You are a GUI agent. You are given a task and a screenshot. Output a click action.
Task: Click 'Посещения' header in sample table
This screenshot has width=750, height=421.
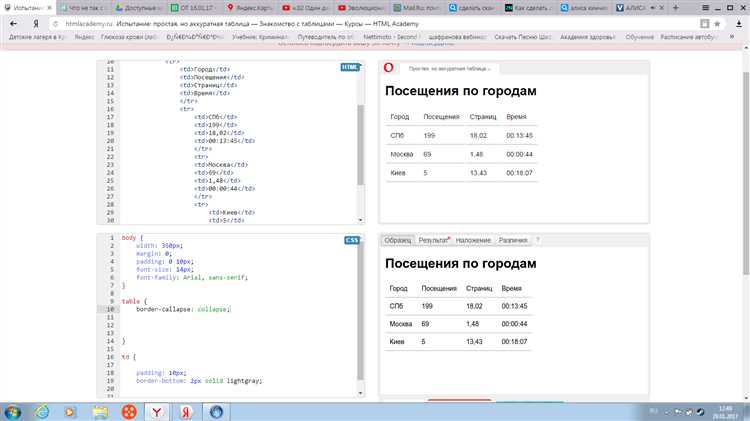click(x=439, y=288)
